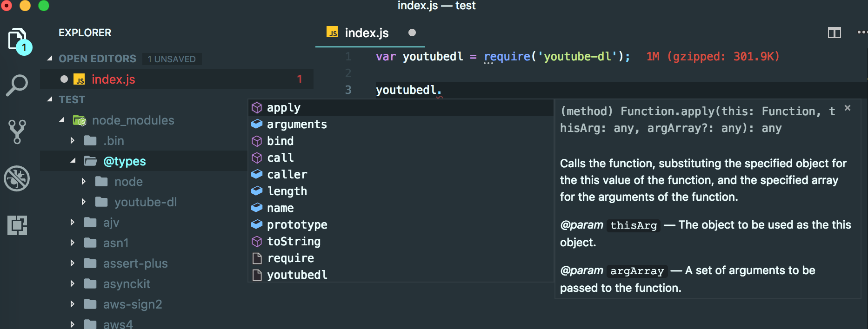Screen dimensions: 868x329
Task: Choose the toString suggestion
Action: point(294,241)
